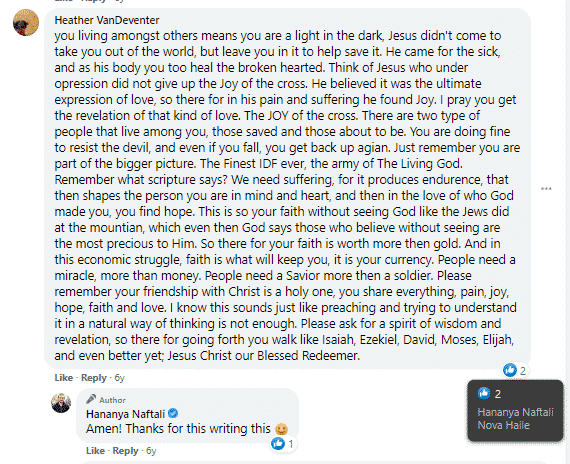Open 6y timestamp of Heather's comment
This screenshot has width=570, height=464.
pyautogui.click(x=120, y=378)
